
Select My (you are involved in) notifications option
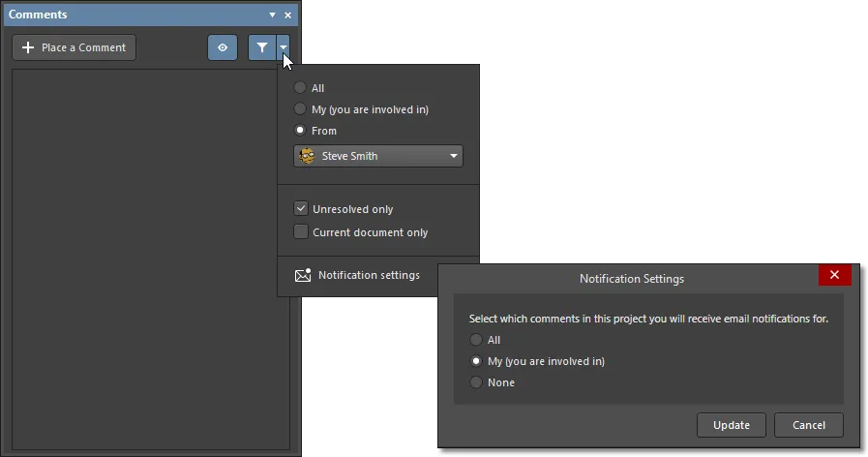point(475,361)
